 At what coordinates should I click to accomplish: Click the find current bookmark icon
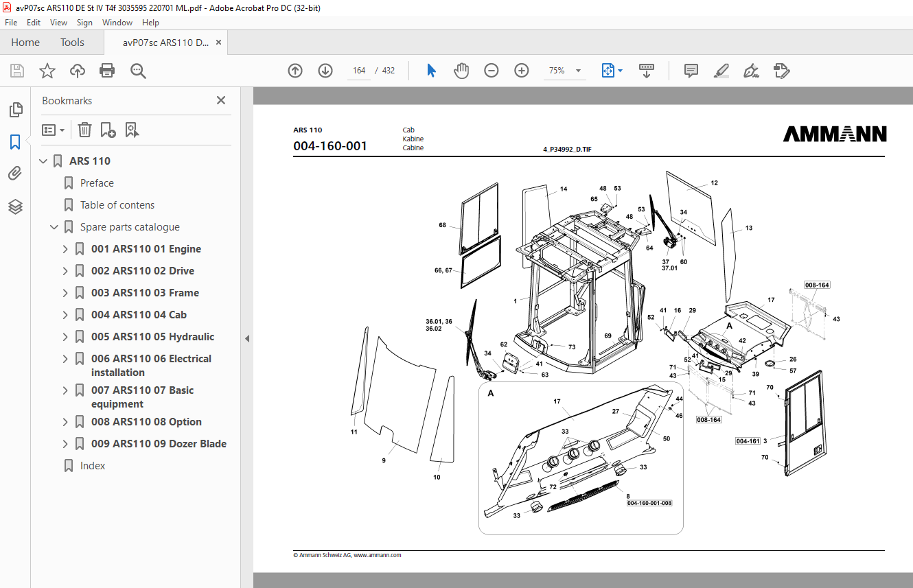click(x=132, y=130)
